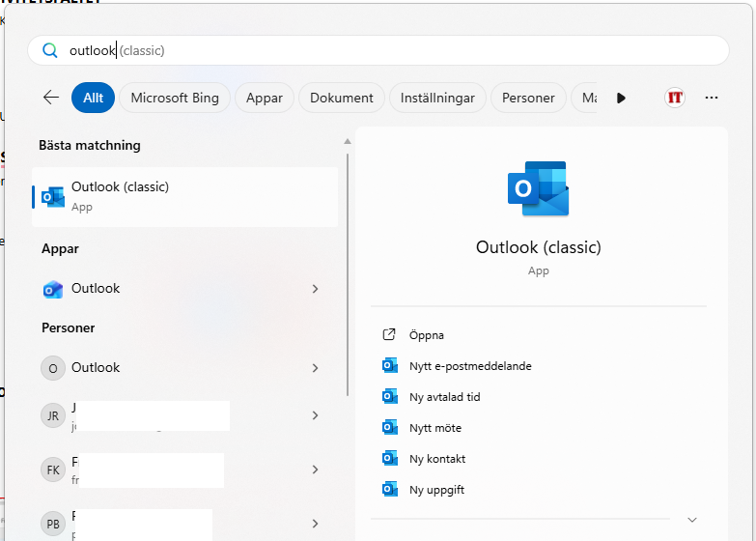
Task: Click the Outlook (classic) title in preview
Action: [538, 247]
